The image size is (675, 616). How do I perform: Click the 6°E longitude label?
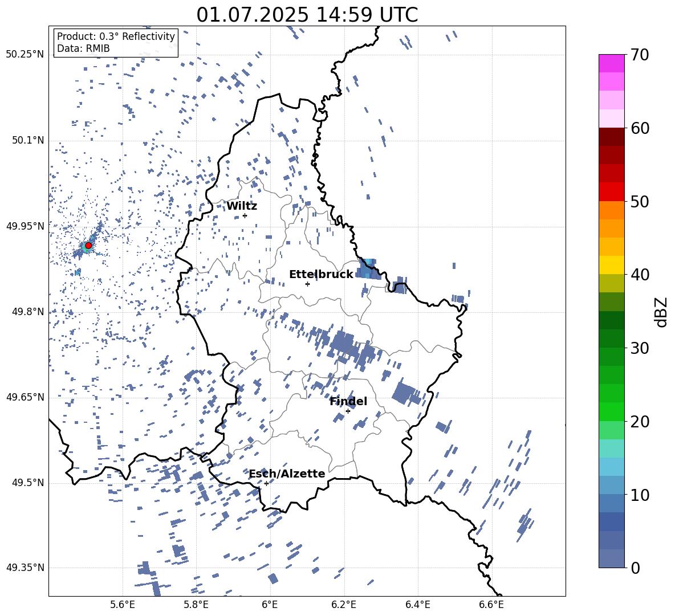[270, 605]
